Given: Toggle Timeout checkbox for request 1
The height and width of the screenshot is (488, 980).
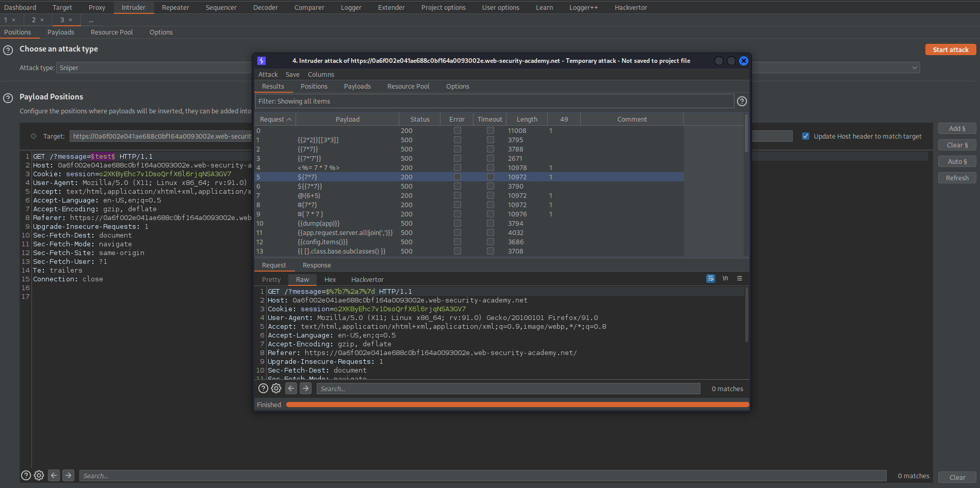Looking at the screenshot, I should tap(491, 140).
